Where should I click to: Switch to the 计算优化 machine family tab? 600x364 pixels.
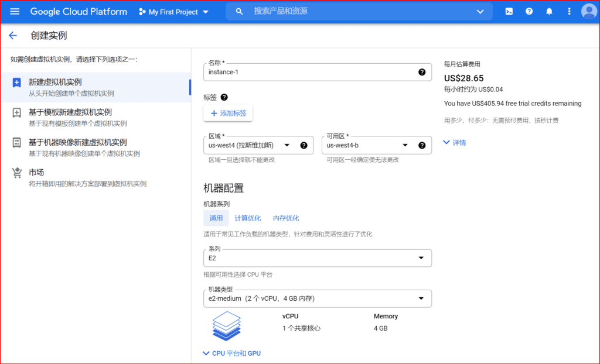[x=248, y=218]
